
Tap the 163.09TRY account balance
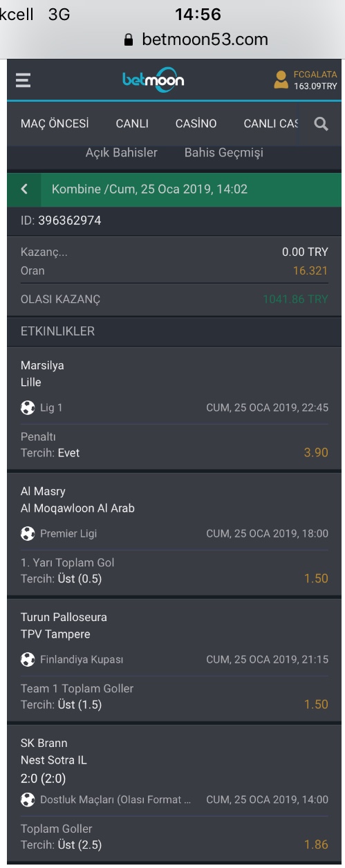click(315, 86)
